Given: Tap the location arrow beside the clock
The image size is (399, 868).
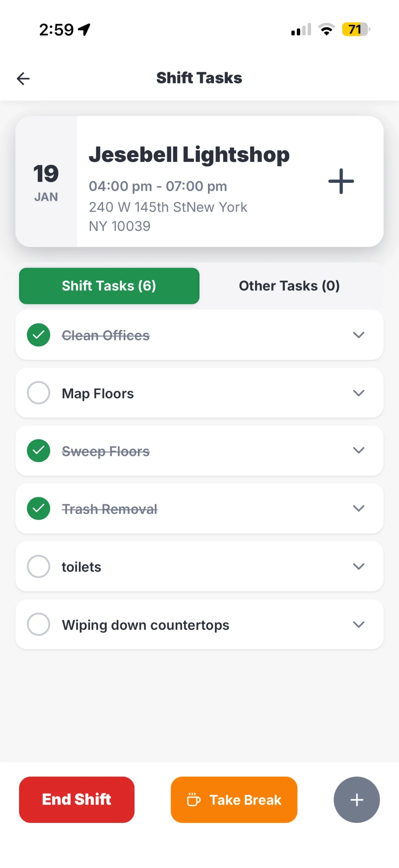Looking at the screenshot, I should tap(84, 29).
